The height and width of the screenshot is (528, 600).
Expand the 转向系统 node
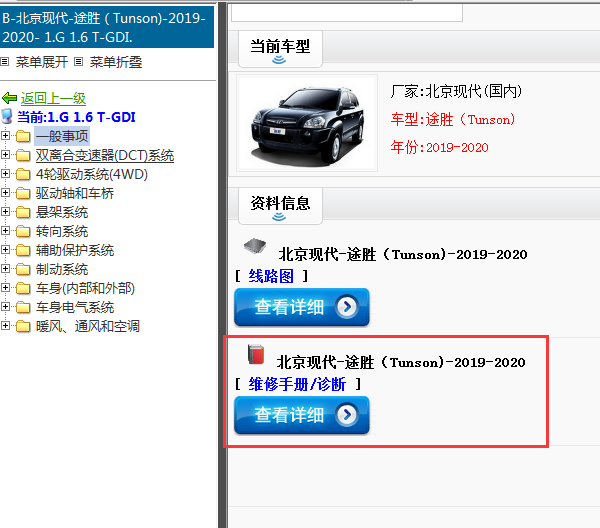[x=5, y=230]
